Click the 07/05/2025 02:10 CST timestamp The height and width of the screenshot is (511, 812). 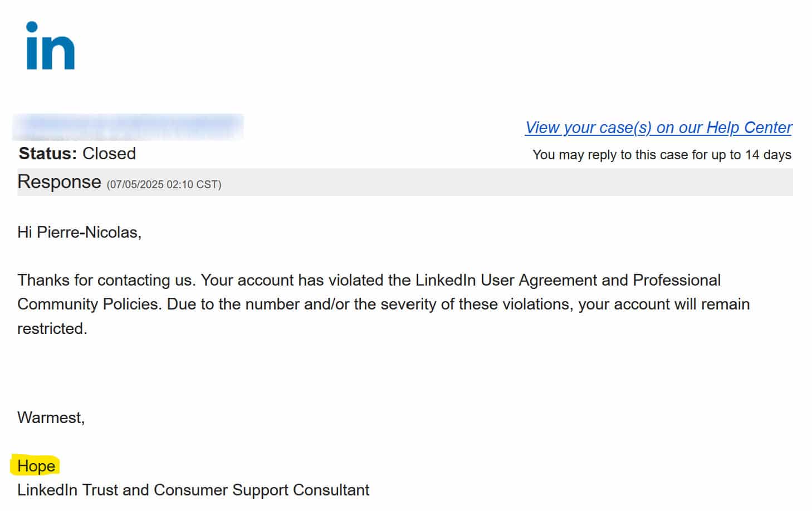[164, 185]
